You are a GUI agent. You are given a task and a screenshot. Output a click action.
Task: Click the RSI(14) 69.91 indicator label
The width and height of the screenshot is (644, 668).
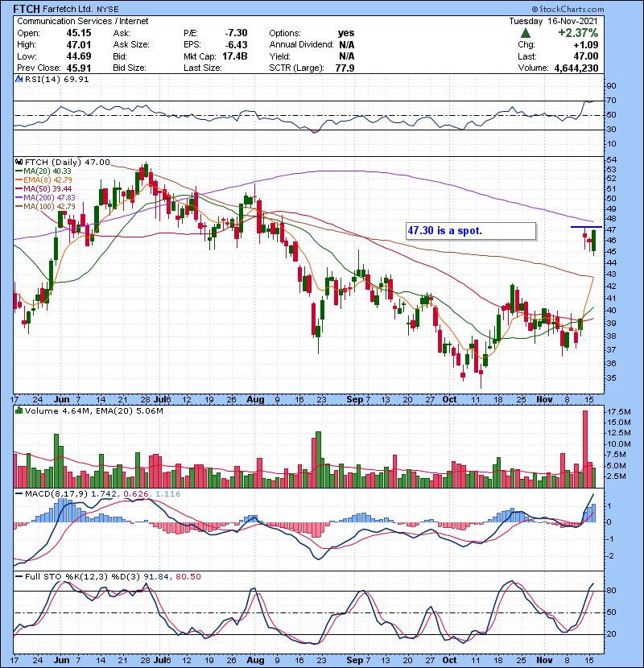pos(56,79)
